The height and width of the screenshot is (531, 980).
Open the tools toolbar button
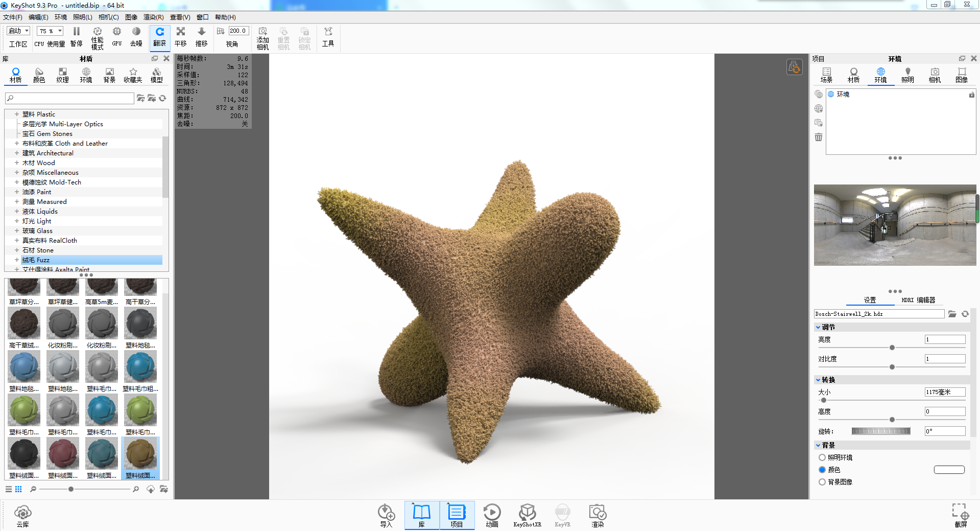(328, 37)
